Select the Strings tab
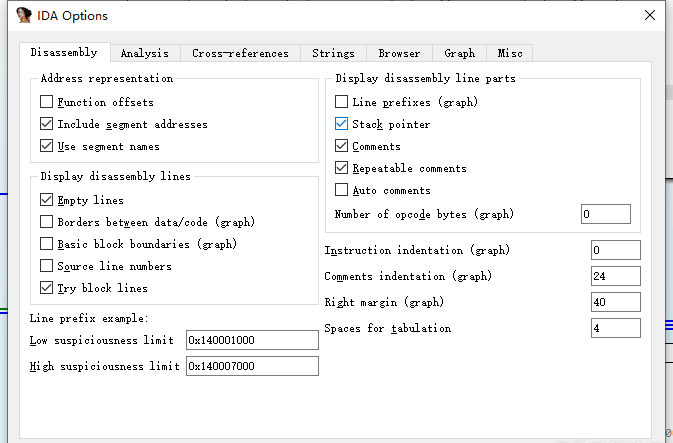673x443 pixels. [x=333, y=53]
